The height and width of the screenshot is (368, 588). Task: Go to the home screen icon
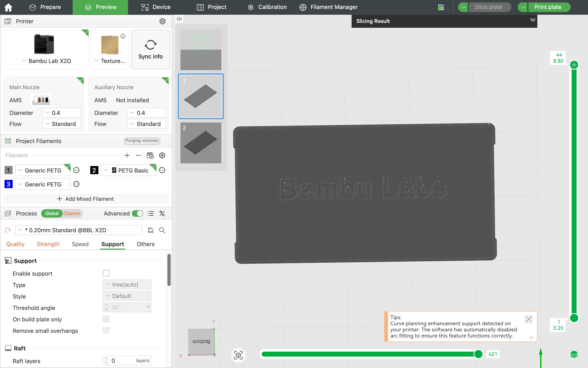click(x=8, y=7)
